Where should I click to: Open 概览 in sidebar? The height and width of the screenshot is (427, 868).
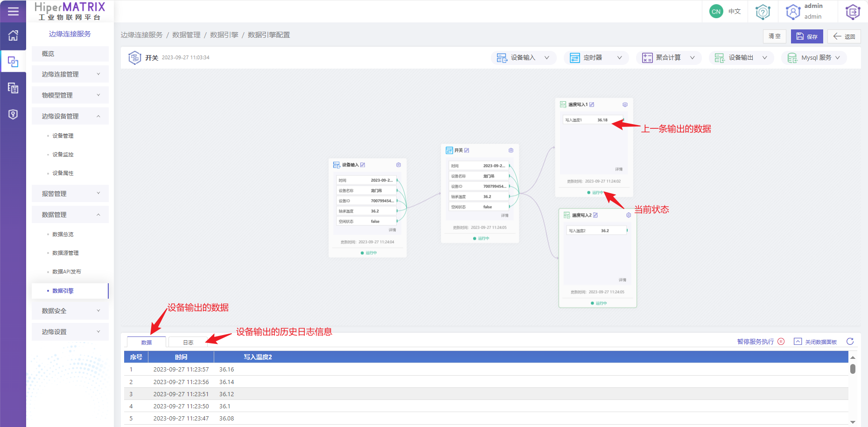point(70,54)
